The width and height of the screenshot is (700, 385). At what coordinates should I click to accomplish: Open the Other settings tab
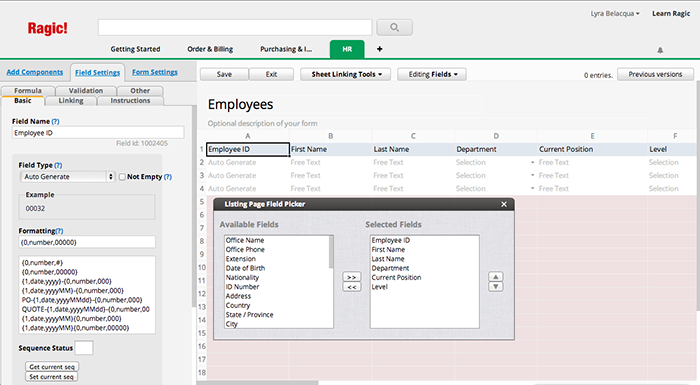[140, 91]
